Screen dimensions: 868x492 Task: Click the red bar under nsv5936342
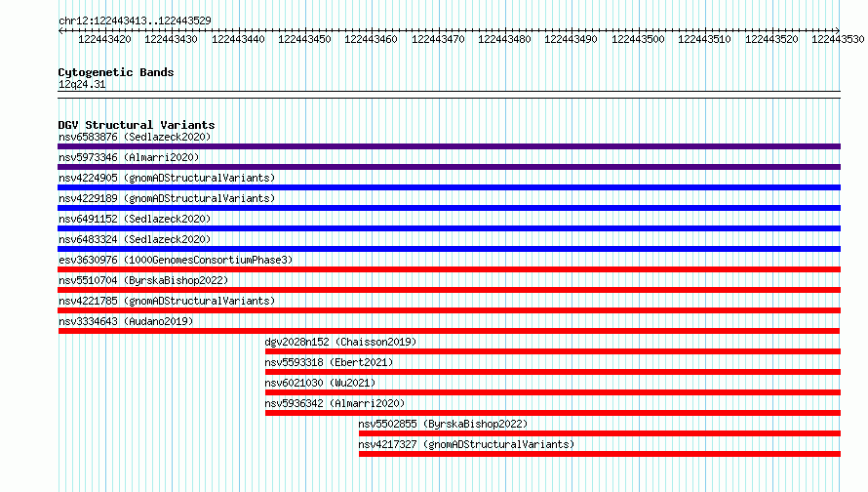click(x=553, y=413)
